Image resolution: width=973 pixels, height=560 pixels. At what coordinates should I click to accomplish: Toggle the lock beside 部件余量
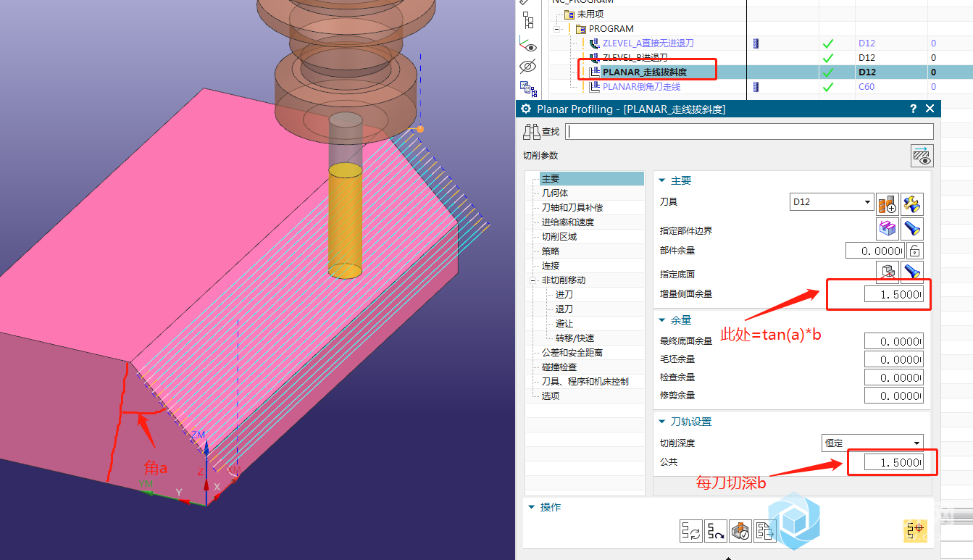(x=915, y=251)
